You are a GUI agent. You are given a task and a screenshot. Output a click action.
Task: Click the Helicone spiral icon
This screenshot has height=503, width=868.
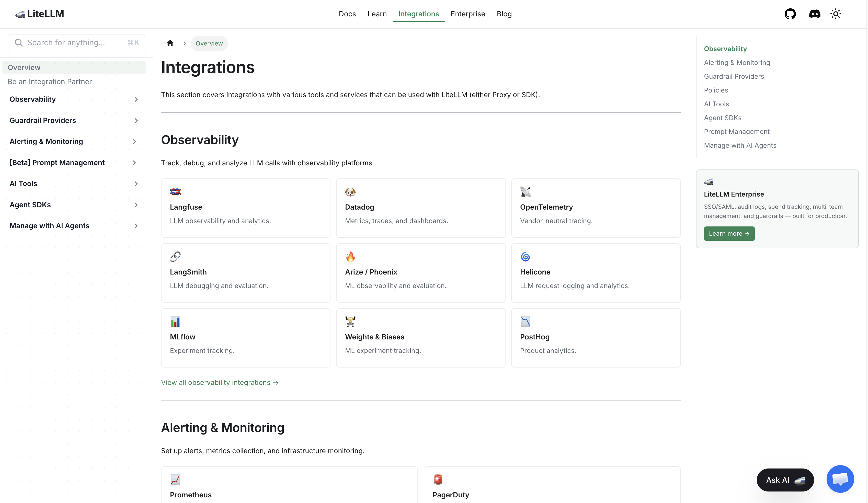525,257
